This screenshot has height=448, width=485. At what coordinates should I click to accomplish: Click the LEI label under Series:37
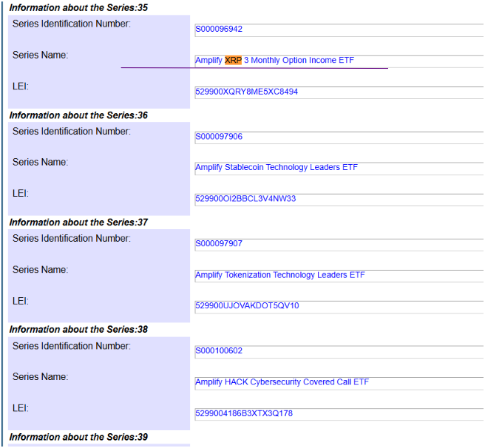click(21, 301)
